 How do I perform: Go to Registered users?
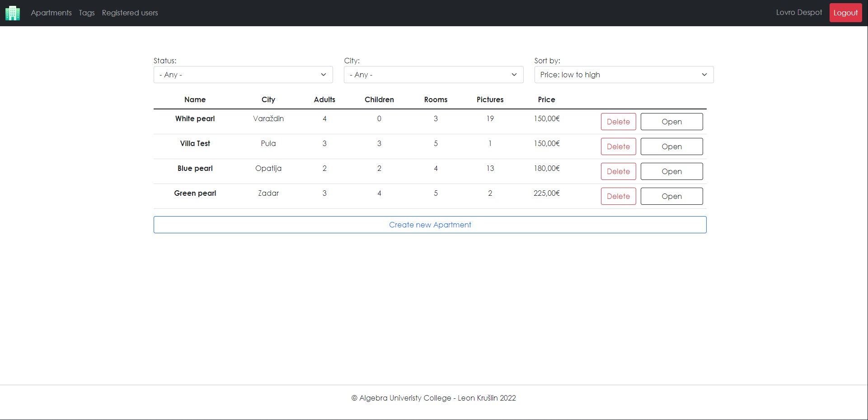point(130,13)
